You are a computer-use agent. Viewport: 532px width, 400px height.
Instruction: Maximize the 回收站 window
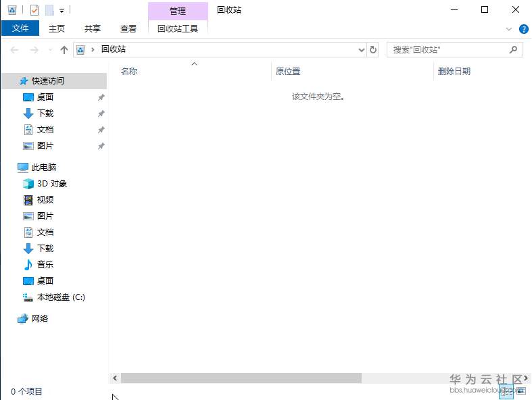tap(485, 10)
